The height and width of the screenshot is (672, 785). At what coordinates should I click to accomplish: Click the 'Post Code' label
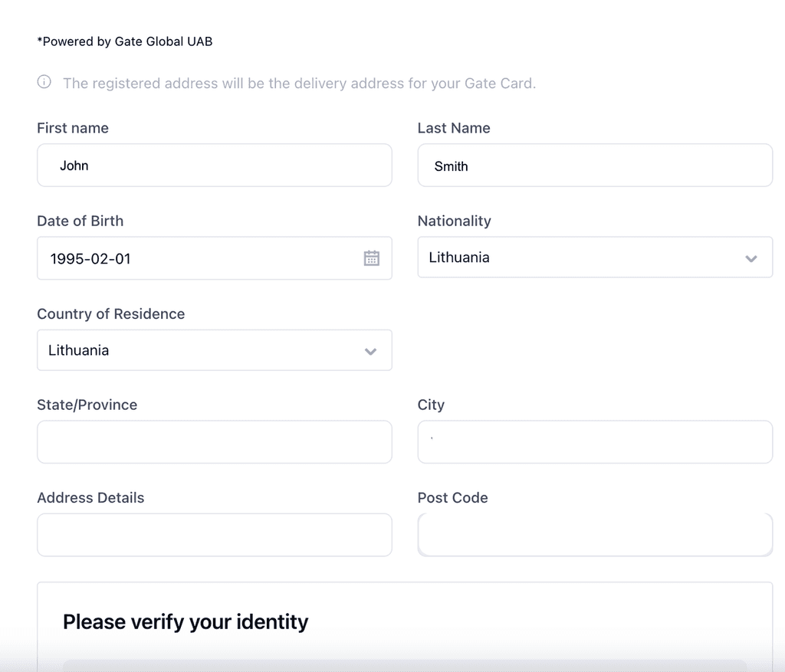click(x=452, y=497)
